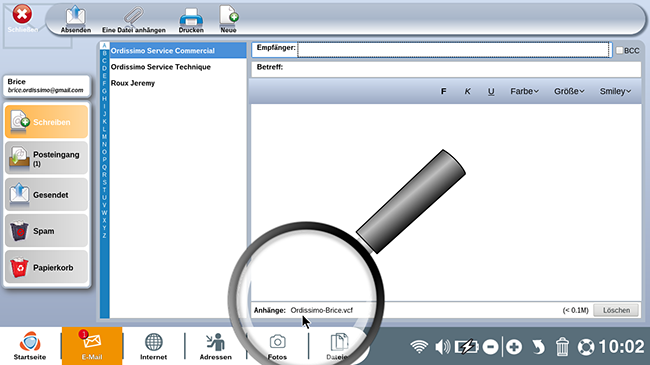650x365 pixels.
Task: Click into the Betreff subject field
Action: (x=446, y=69)
